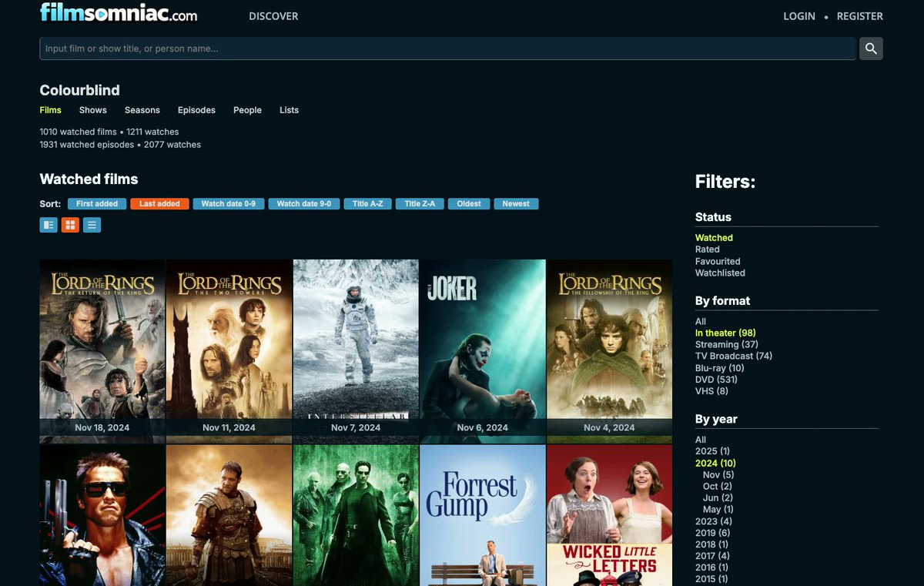Select All under By format
Image resolution: width=924 pixels, height=586 pixels.
click(x=700, y=322)
